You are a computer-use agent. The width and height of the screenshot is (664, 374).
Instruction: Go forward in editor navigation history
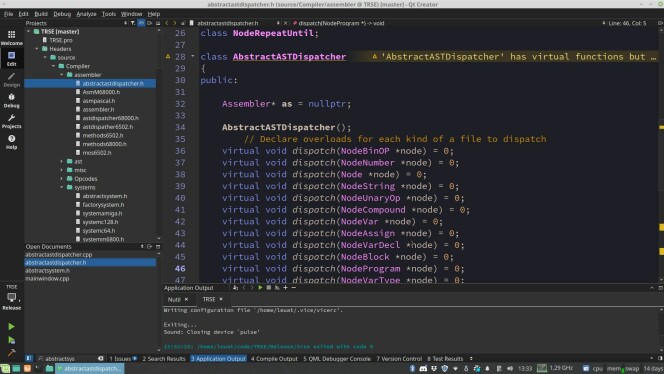coord(175,23)
